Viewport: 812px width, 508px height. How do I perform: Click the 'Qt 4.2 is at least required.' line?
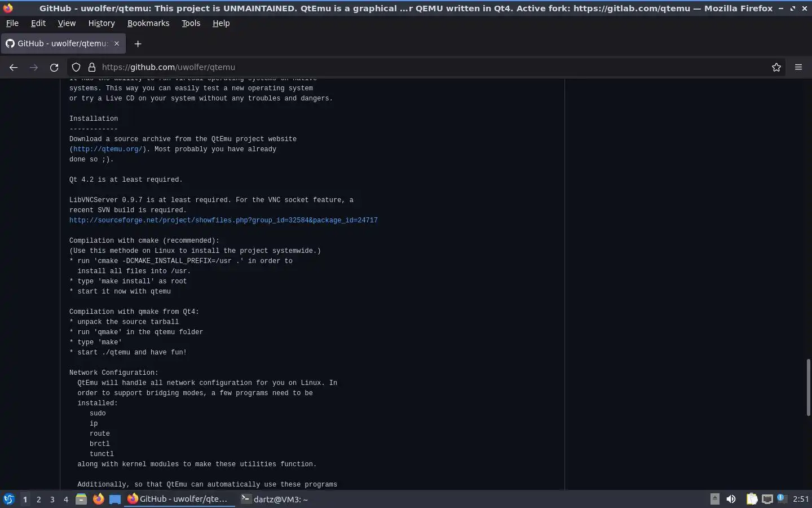pyautogui.click(x=126, y=179)
